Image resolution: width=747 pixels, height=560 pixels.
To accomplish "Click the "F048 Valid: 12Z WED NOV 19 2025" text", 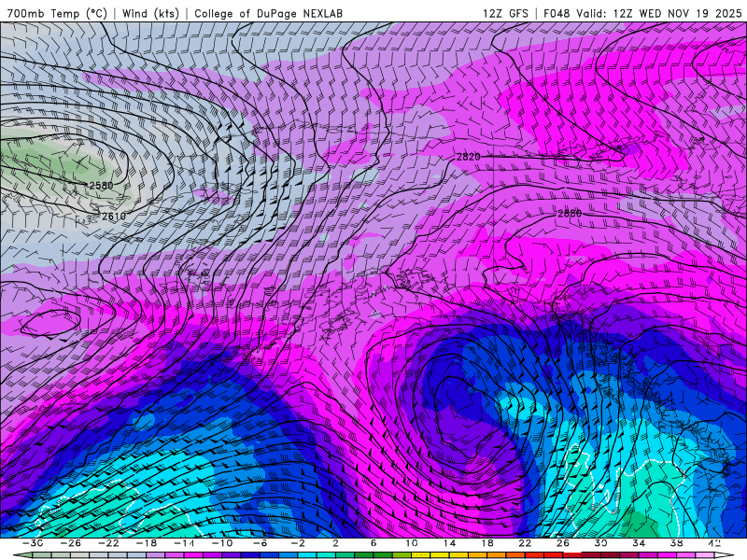I will point(642,13).
